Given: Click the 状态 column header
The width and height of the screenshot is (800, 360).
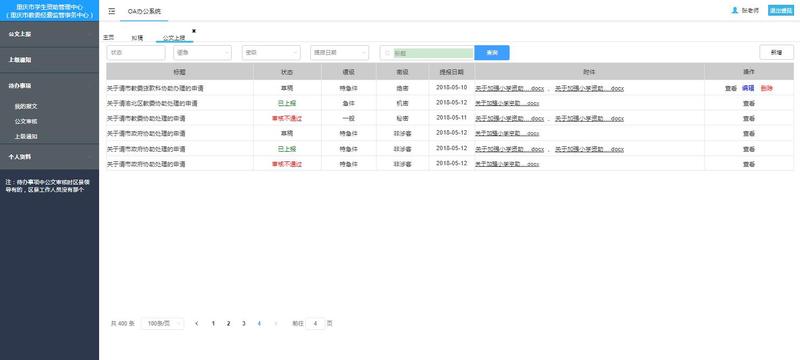Looking at the screenshot, I should click(x=287, y=72).
